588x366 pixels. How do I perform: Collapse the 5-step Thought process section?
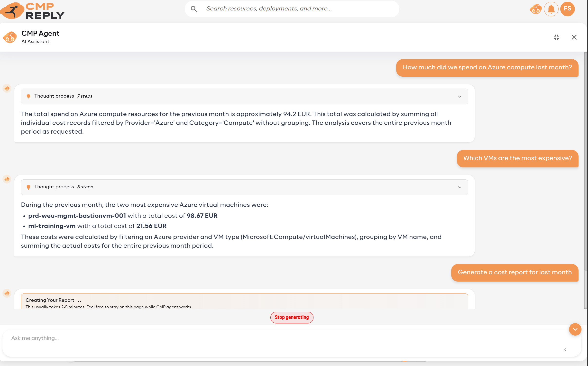point(459,187)
